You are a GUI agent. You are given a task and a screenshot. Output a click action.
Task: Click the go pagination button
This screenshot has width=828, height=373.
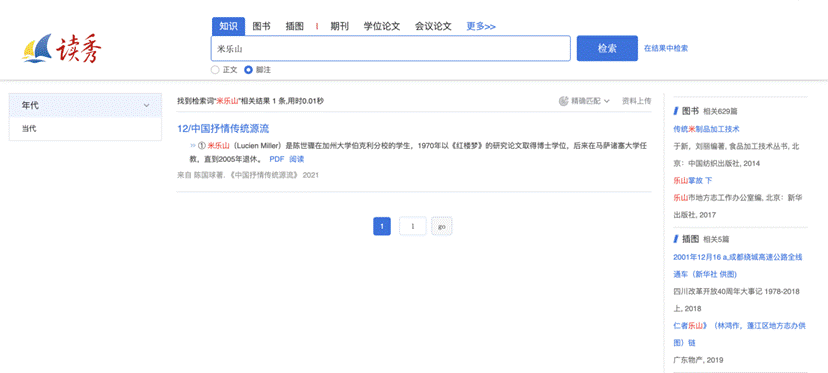tap(441, 226)
